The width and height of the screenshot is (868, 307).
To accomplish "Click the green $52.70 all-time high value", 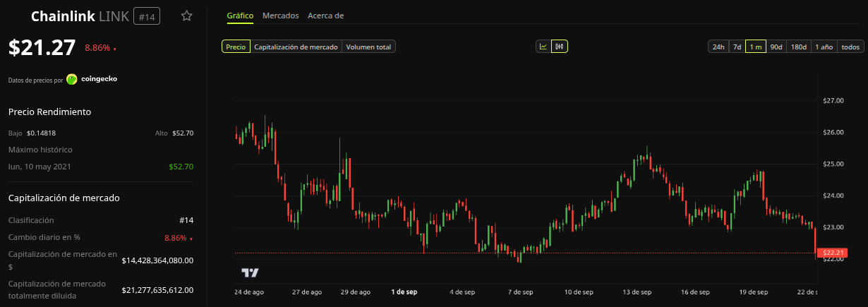I will tap(181, 167).
